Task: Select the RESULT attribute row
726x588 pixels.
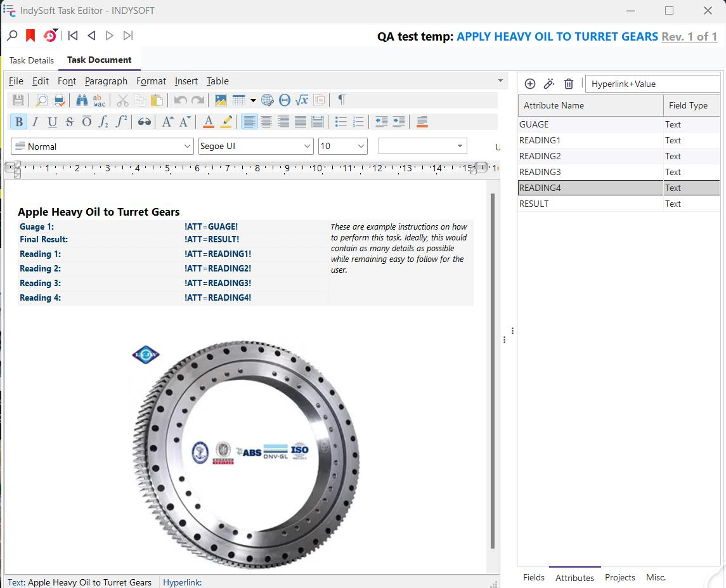Action: coord(590,204)
